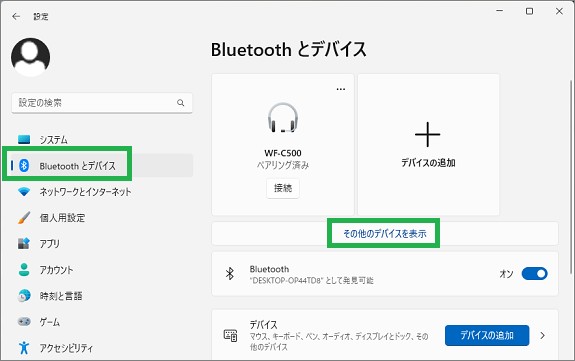Image resolution: width=575 pixels, height=361 pixels.
Task: Open アクセシビリティ category
Action: coord(66,348)
